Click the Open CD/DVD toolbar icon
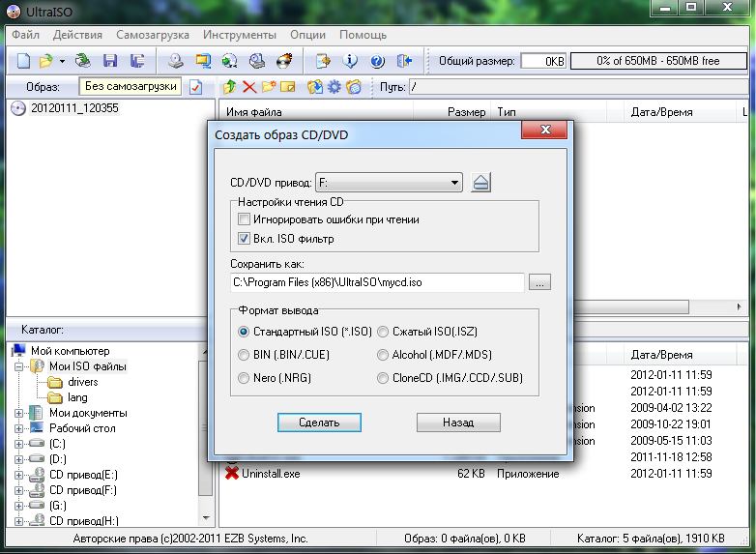This screenshot has height=554, width=756. pos(83,61)
